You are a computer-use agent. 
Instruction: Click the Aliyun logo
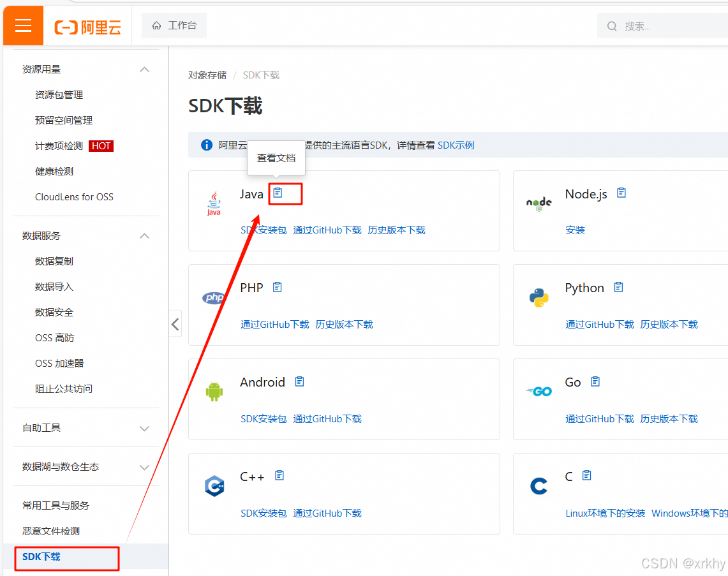[x=88, y=27]
